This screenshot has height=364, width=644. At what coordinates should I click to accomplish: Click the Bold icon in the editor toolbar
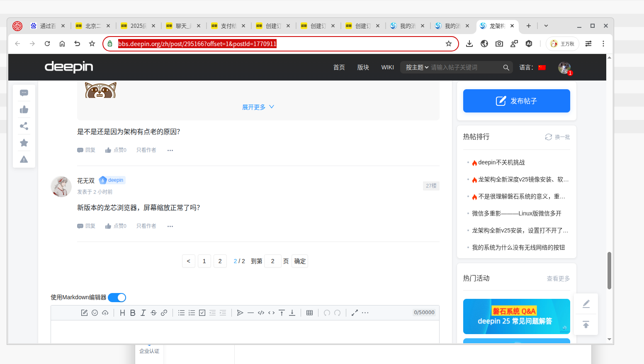tap(133, 313)
